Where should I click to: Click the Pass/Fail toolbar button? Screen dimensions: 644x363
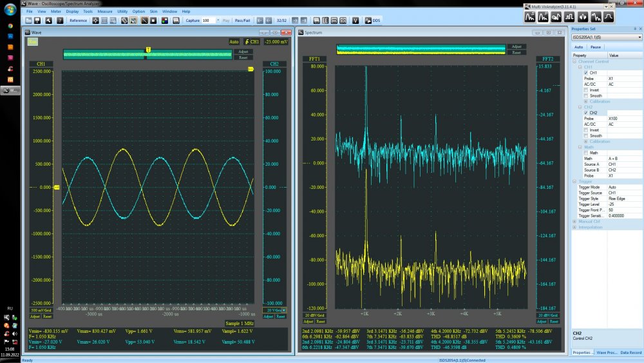pos(242,21)
